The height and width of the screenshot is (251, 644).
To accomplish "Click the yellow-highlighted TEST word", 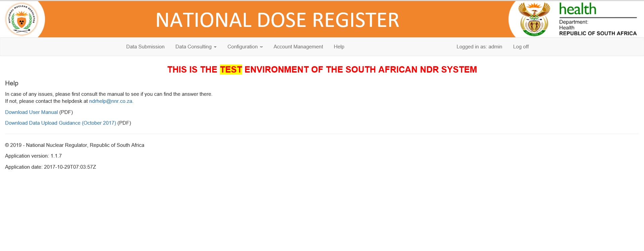I will (x=231, y=70).
